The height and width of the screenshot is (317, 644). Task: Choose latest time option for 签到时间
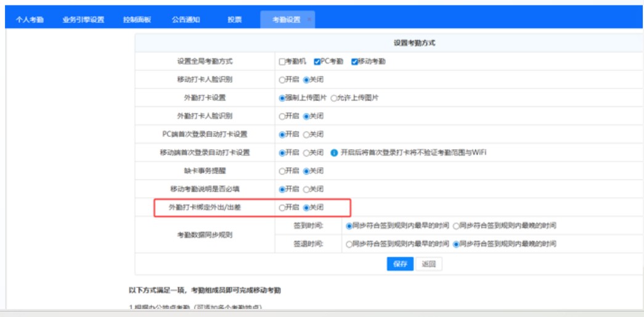tap(456, 226)
